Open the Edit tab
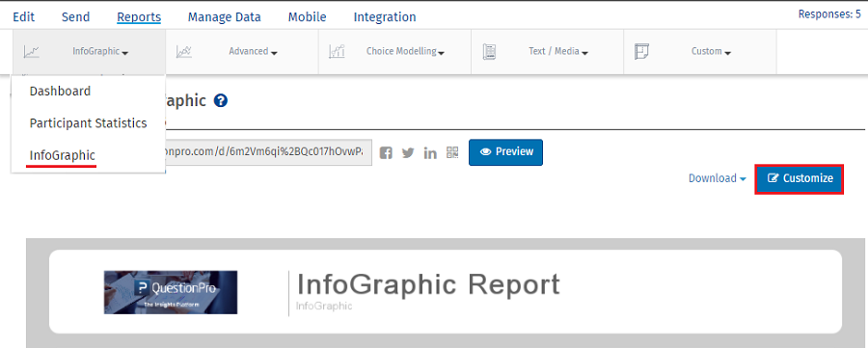The height and width of the screenshot is (348, 868). [24, 17]
